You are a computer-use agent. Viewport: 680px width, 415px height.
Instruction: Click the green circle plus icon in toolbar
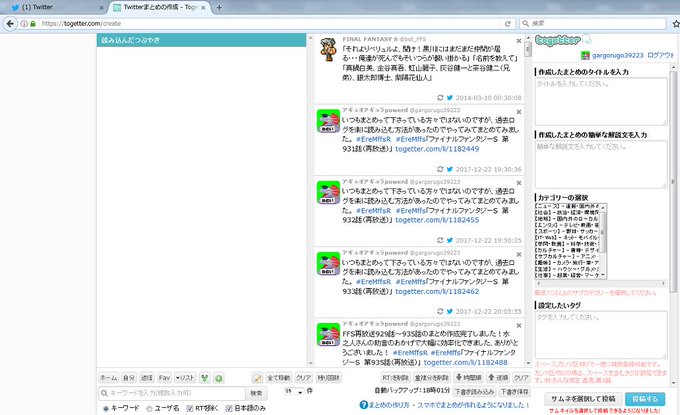219,378
